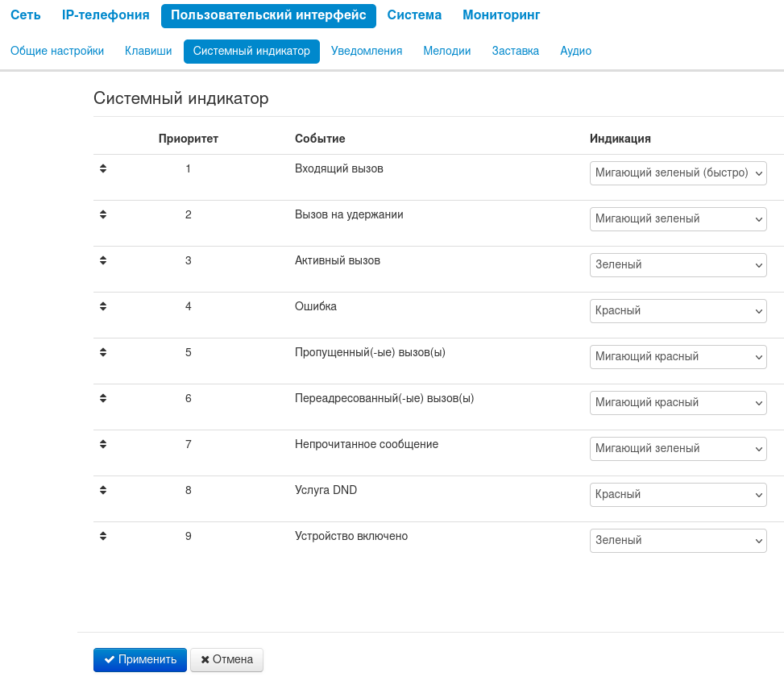Screen dimensions: 784x681
Task: Open the indication dropdown for Входящий вызов
Action: pyautogui.click(x=678, y=173)
